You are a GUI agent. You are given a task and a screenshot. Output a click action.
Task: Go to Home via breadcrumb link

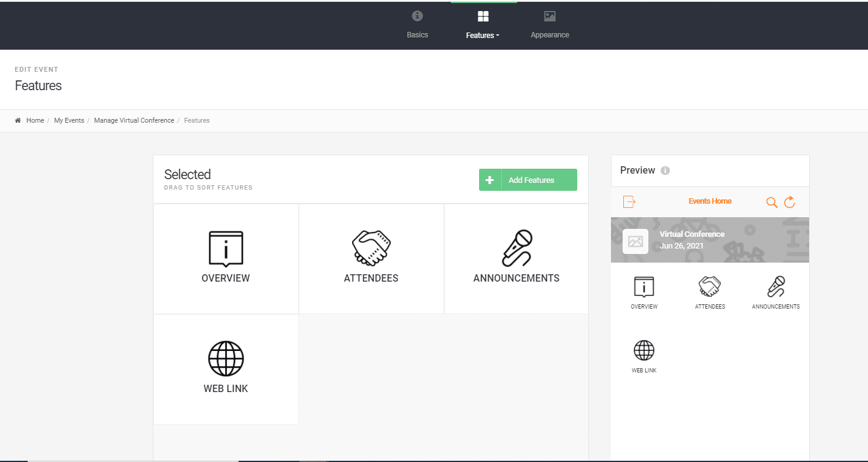35,120
